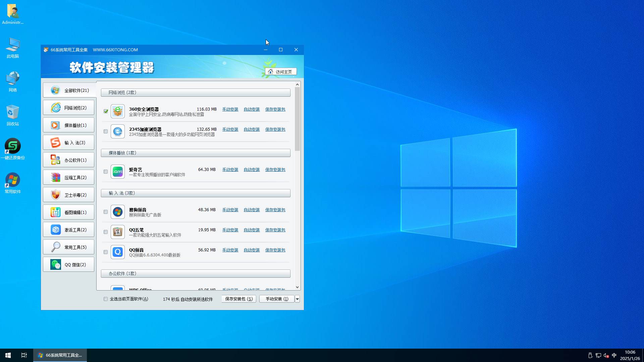Click 保存安装包 link for QQ拼音
The image size is (644, 362).
275,250
